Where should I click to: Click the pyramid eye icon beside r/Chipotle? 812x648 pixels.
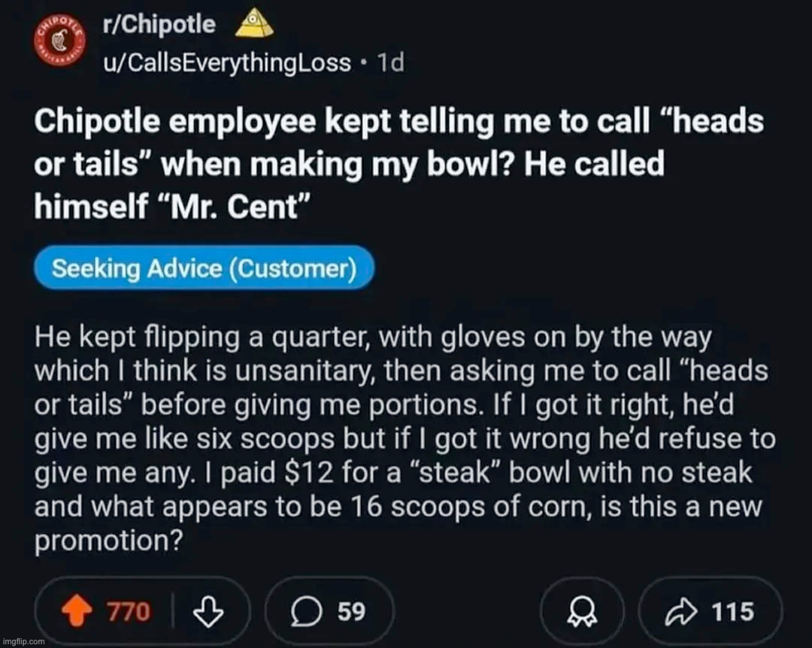(x=255, y=26)
